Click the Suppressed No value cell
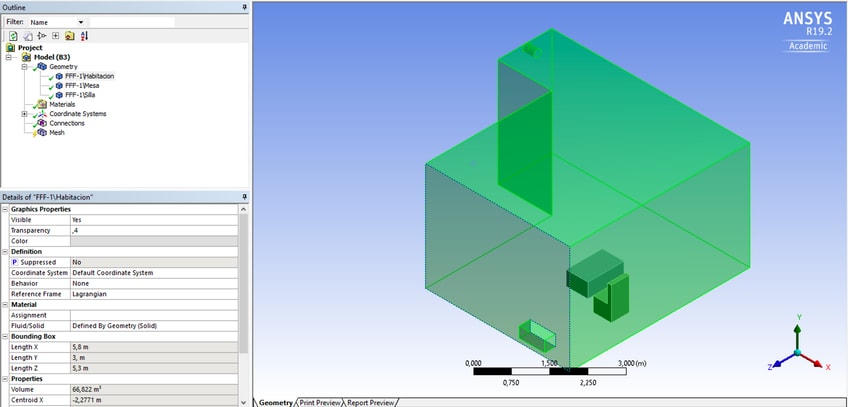This screenshot has width=848, height=407. pyautogui.click(x=154, y=262)
